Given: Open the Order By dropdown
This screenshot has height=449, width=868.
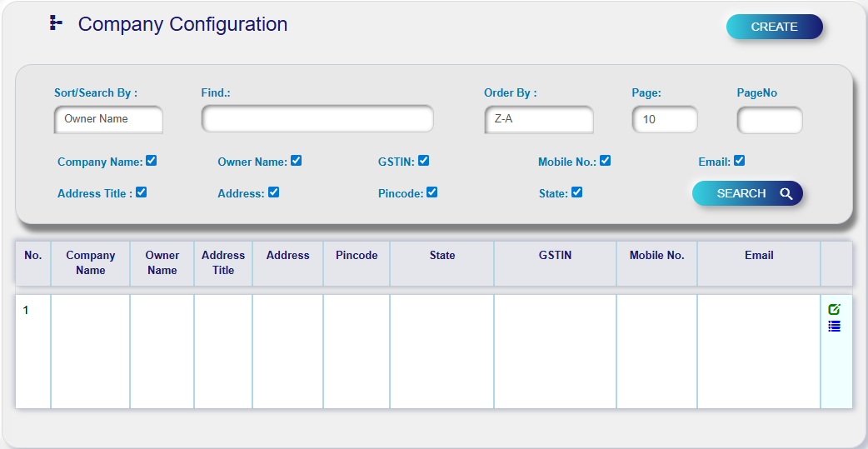Looking at the screenshot, I should pos(539,119).
